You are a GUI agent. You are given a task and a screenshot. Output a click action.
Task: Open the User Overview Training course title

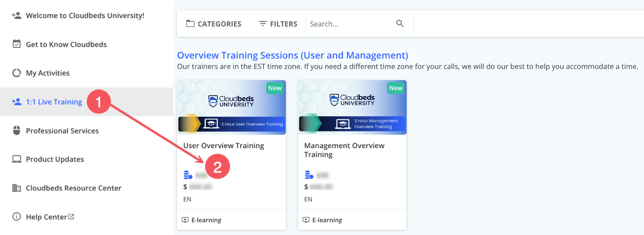[x=224, y=146]
